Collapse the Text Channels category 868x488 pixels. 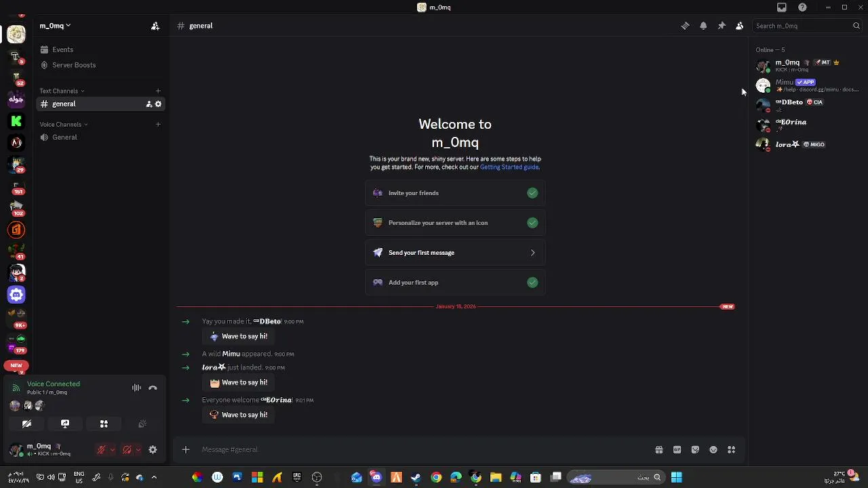(x=62, y=91)
